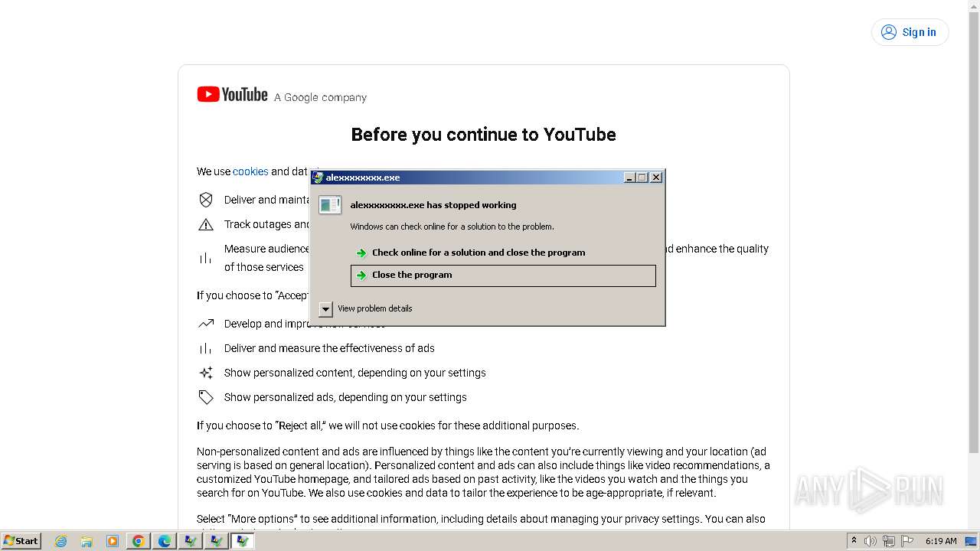Click the alexxxxxxxx.exe has stopped working message
This screenshot has width=980, height=551.
point(433,205)
